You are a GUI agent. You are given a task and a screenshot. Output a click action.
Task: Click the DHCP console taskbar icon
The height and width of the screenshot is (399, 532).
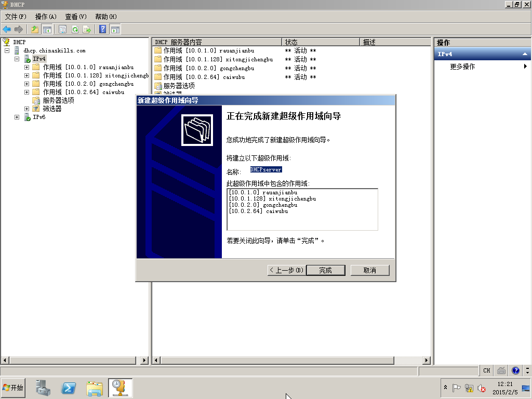point(120,388)
